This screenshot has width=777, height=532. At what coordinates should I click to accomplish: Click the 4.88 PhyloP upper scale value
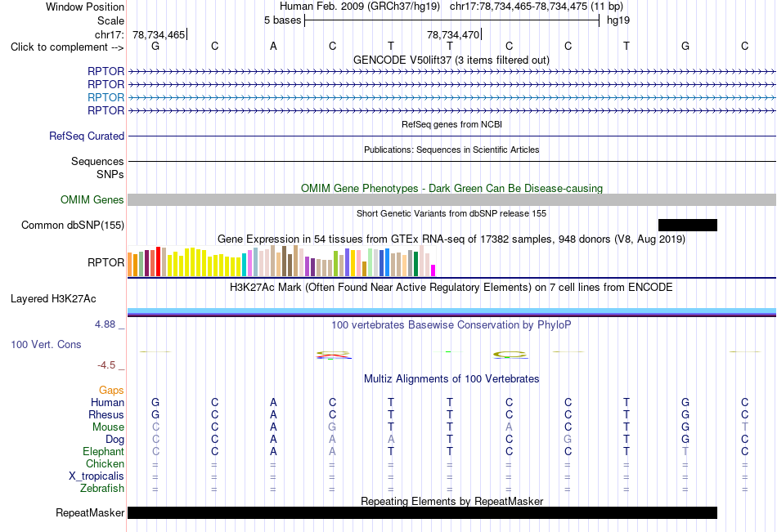[x=105, y=324]
